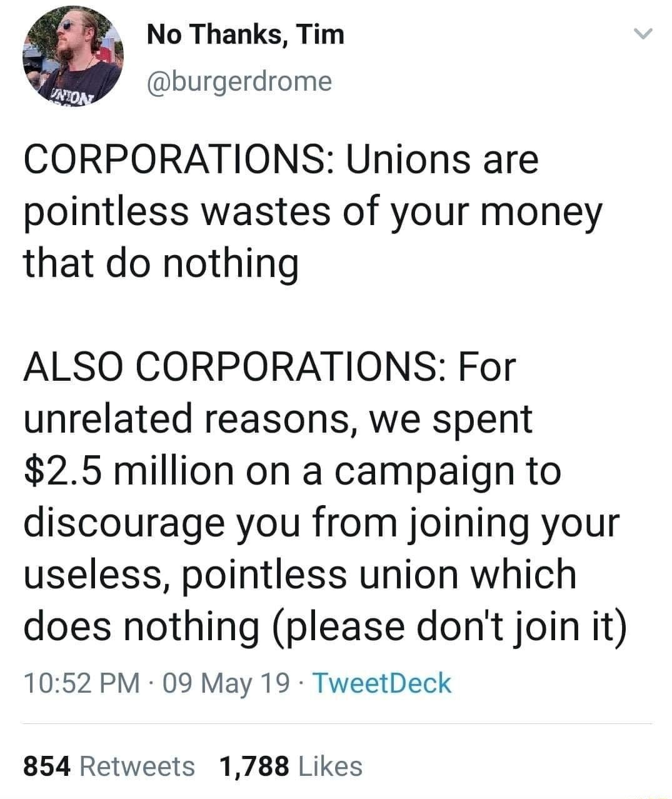View the 854 Retweets list
The height and width of the screenshot is (799, 672).
[x=109, y=766]
